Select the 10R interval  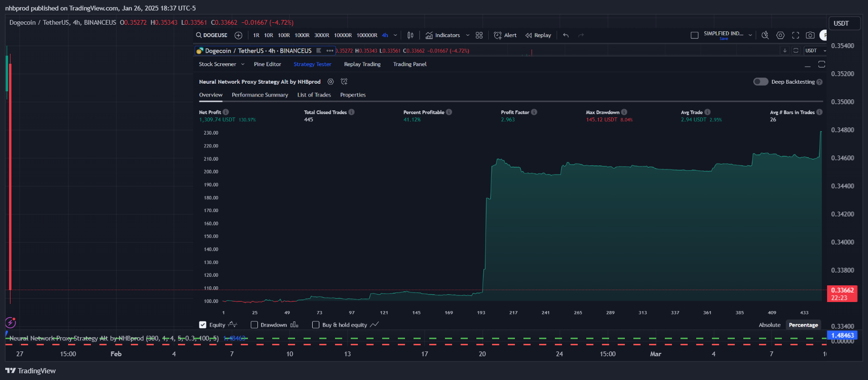click(x=268, y=35)
